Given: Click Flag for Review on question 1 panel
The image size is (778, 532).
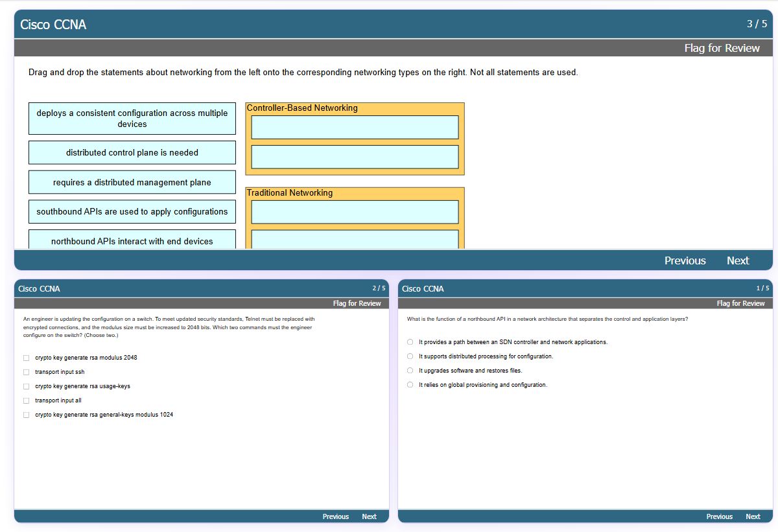Looking at the screenshot, I should tap(740, 303).
